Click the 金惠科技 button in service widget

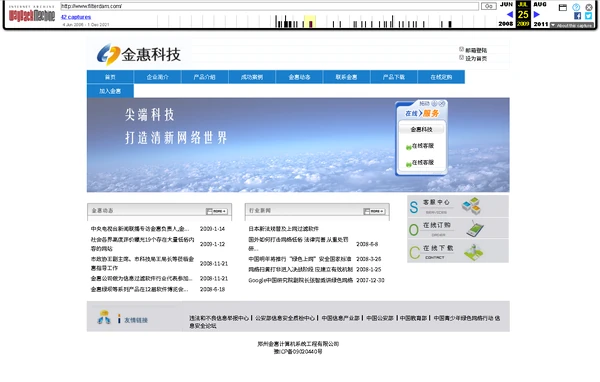(421, 129)
